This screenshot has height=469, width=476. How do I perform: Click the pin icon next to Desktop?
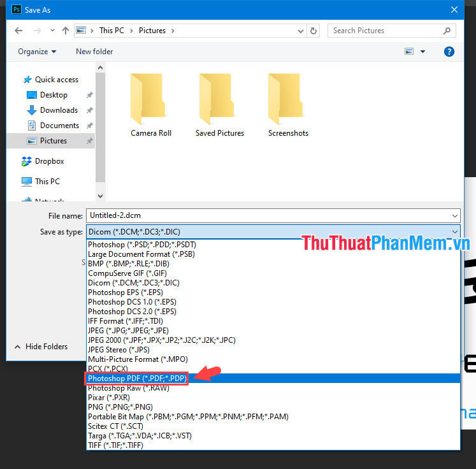pos(89,95)
